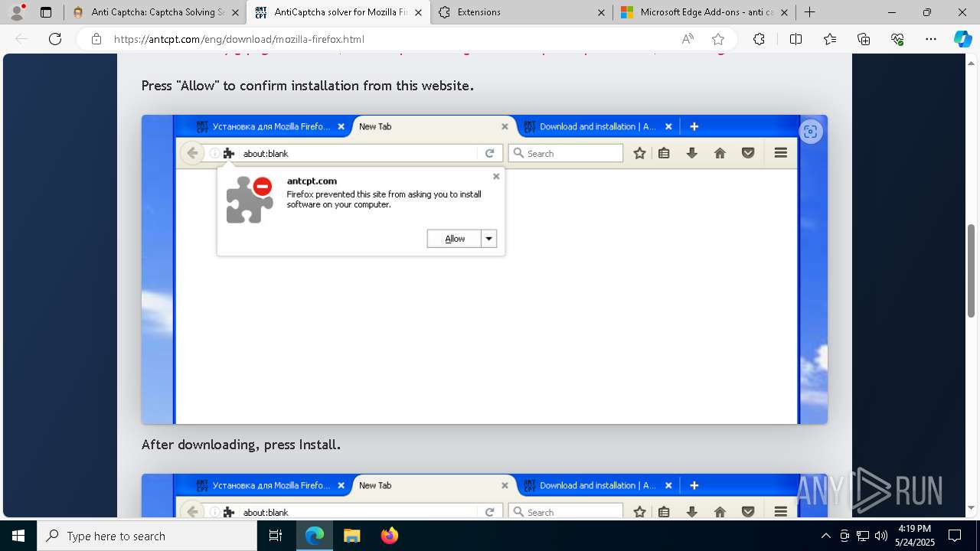980x551 pixels.
Task: Launch Firefox from taskbar
Action: click(389, 536)
